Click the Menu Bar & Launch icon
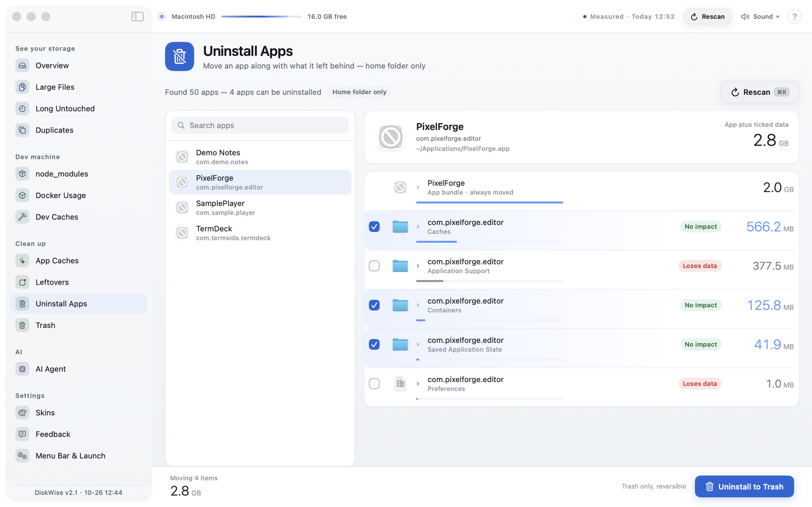Image resolution: width=812 pixels, height=507 pixels. point(22,456)
